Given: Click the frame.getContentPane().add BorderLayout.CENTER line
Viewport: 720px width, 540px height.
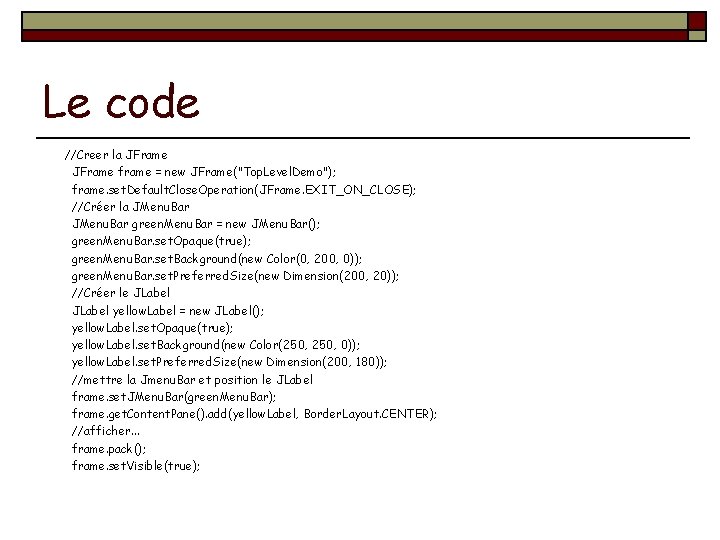Looking at the screenshot, I should pyautogui.click(x=254, y=414).
